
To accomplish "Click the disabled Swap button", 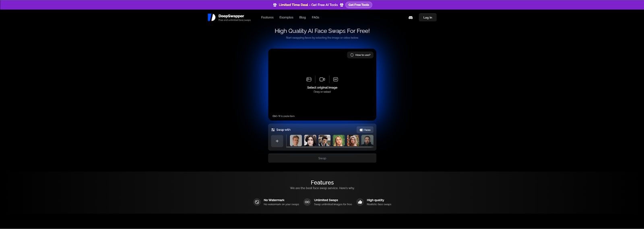I will pos(322,158).
